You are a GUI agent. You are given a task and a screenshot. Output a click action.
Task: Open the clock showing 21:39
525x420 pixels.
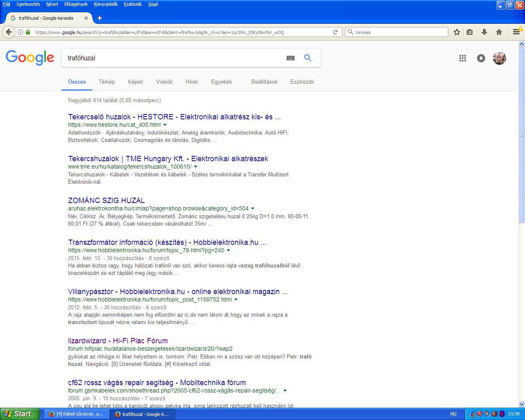tap(514, 414)
